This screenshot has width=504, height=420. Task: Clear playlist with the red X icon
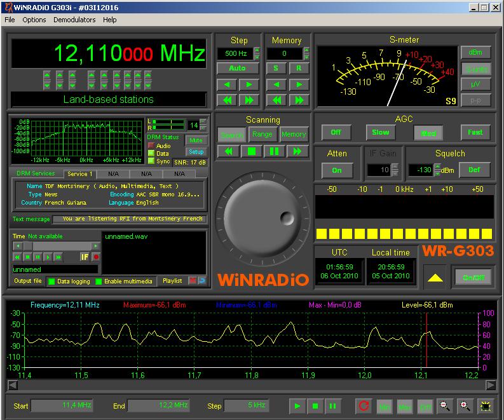(x=192, y=281)
